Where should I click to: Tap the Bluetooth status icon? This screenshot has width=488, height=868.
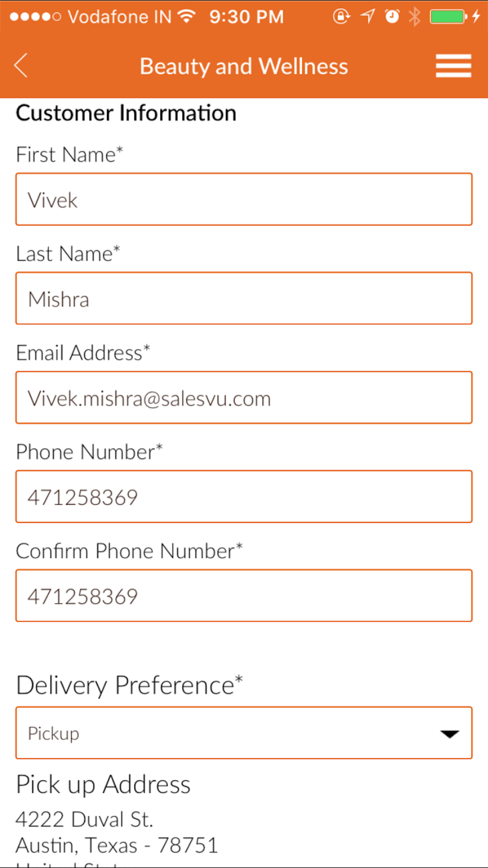coord(414,17)
